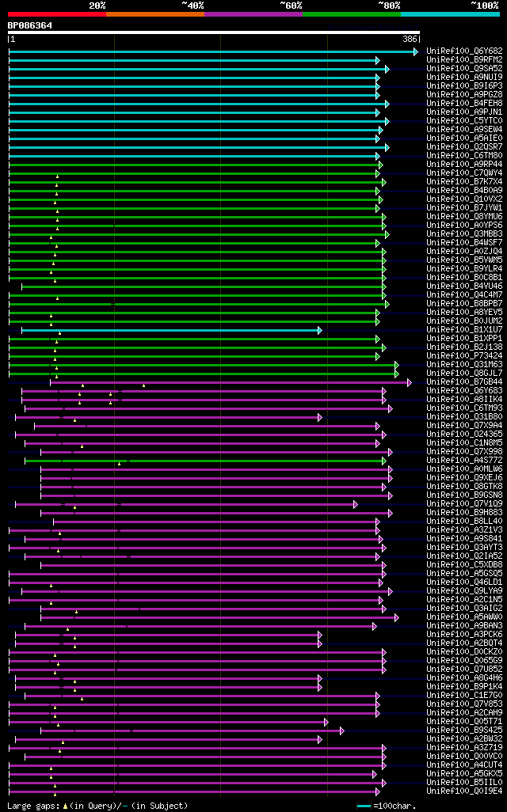Open hit UniRef100_B4FEH8
The width and height of the screenshot is (507, 812).
pos(464,104)
